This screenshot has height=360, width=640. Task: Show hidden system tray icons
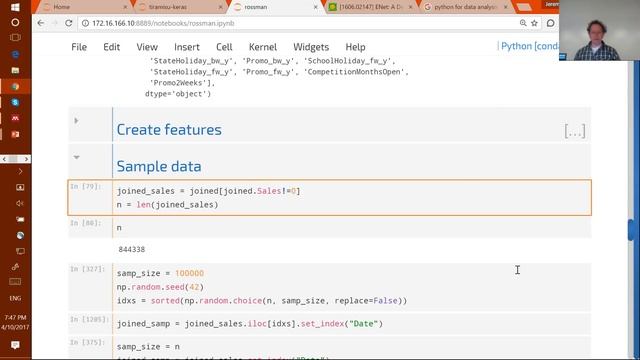pyautogui.click(x=20, y=171)
